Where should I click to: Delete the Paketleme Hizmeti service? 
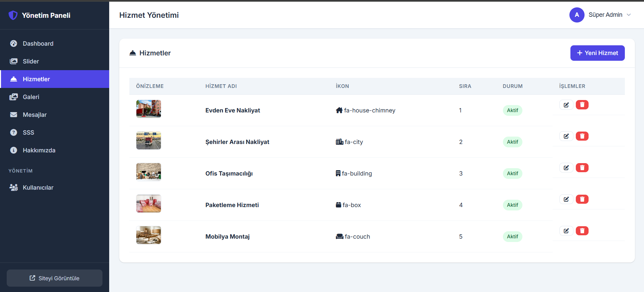(x=582, y=199)
